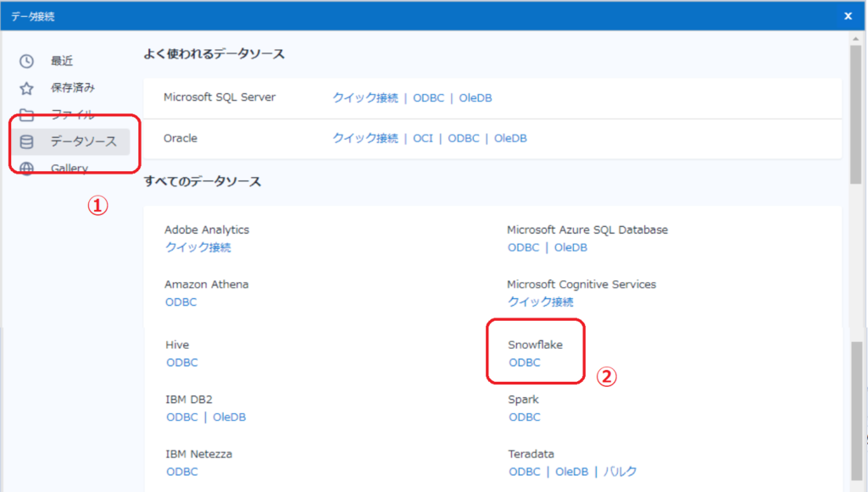Click ODBC under Amazon Athena
868x492 pixels.
(x=181, y=301)
